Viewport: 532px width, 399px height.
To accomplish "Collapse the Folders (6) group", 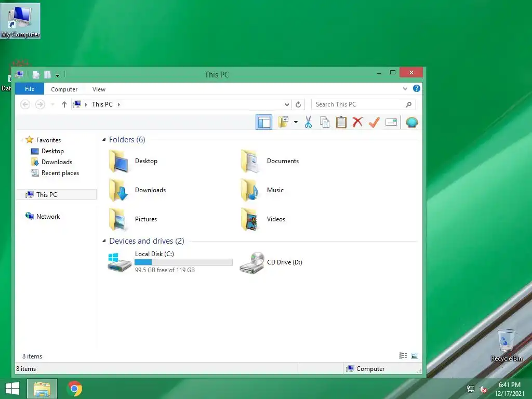I will pyautogui.click(x=104, y=139).
